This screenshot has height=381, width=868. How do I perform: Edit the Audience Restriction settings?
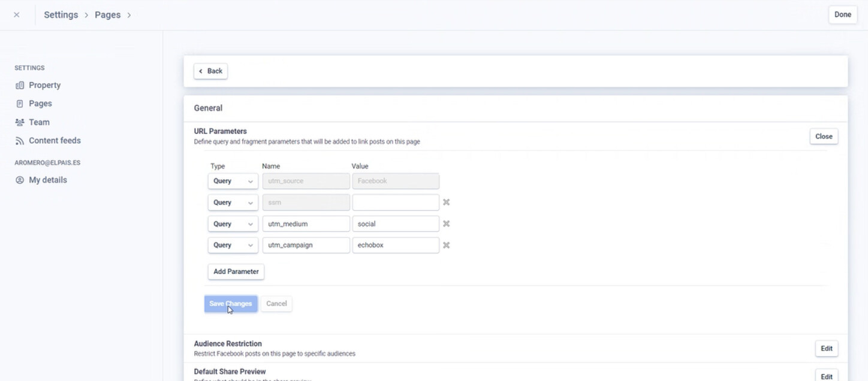coord(826,348)
